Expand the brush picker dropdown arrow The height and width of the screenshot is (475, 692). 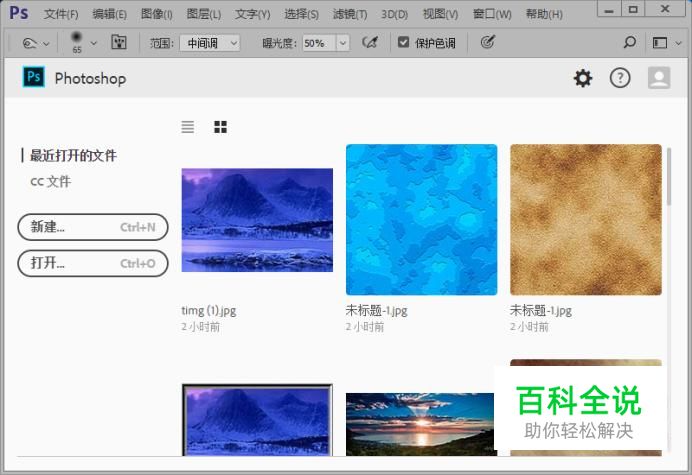(x=94, y=43)
